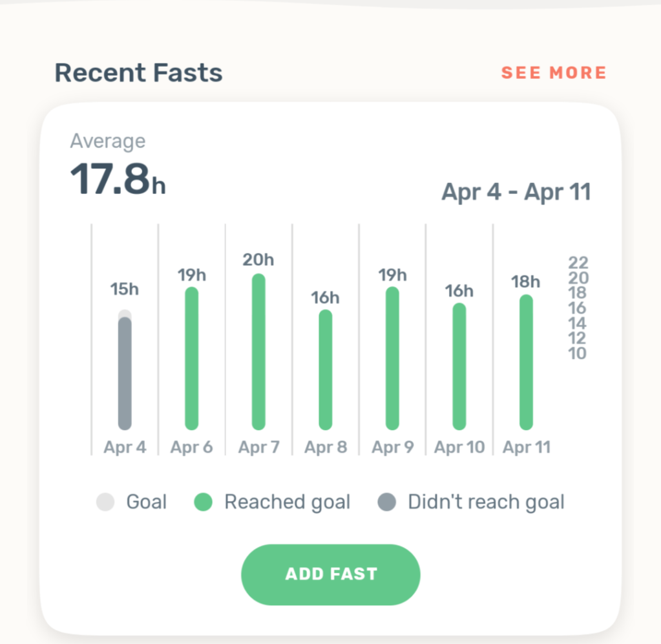Open the SEE MORE link
This screenshot has width=661, height=644.
[x=554, y=72]
